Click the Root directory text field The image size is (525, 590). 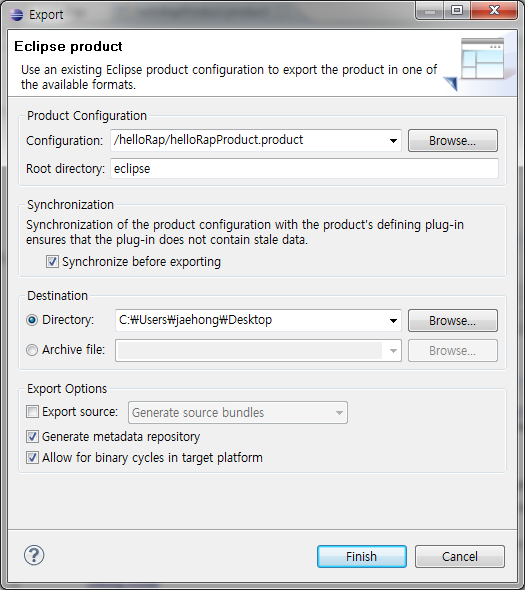point(304,169)
